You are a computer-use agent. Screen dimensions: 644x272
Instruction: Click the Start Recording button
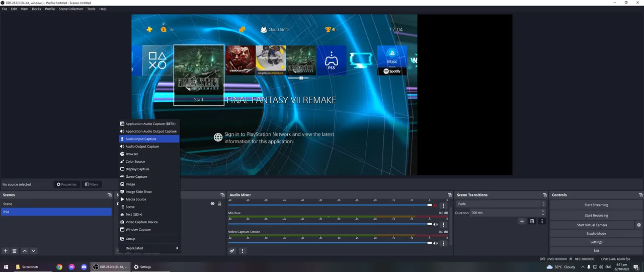[x=596, y=216]
